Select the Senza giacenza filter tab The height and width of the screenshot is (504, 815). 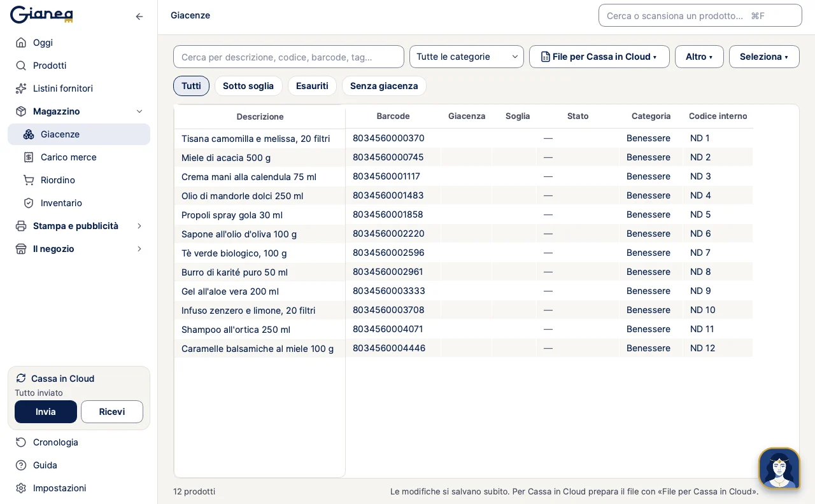(x=384, y=86)
